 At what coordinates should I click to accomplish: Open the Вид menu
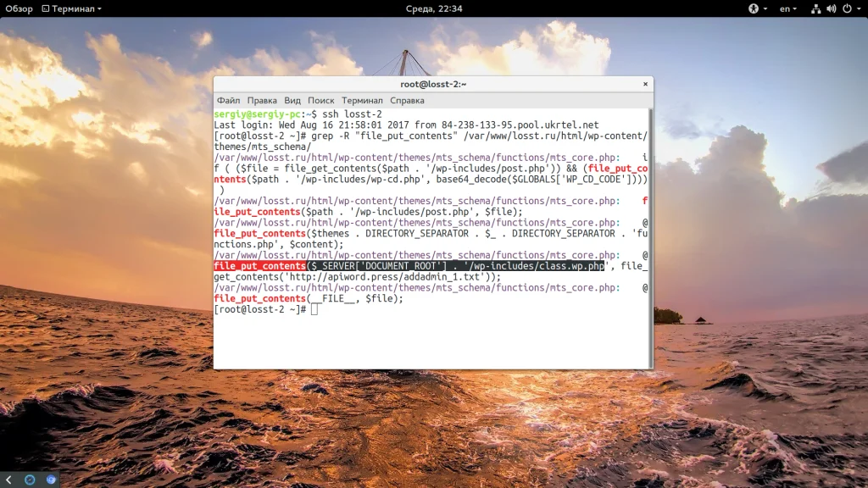292,101
